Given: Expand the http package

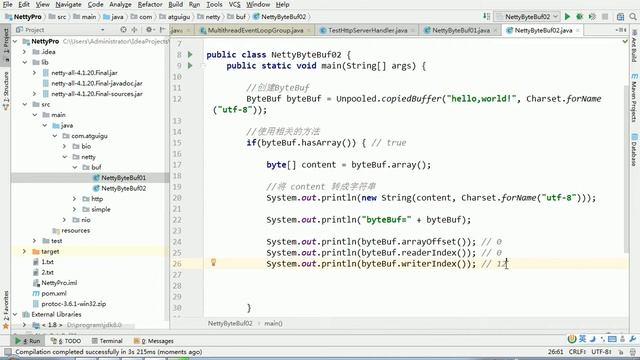Looking at the screenshot, I should pos(75,199).
